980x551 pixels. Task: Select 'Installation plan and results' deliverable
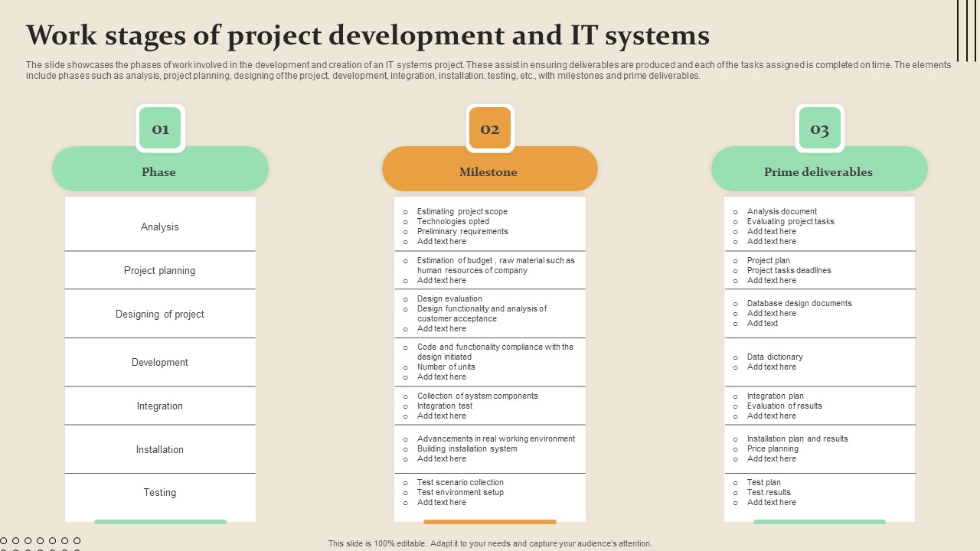coord(798,439)
